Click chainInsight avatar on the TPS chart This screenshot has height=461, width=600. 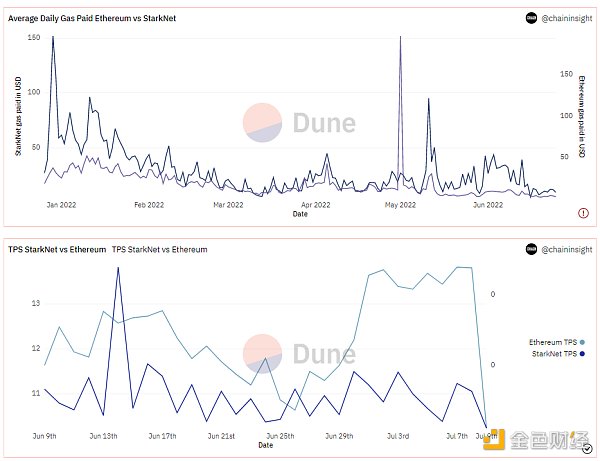coord(531,249)
